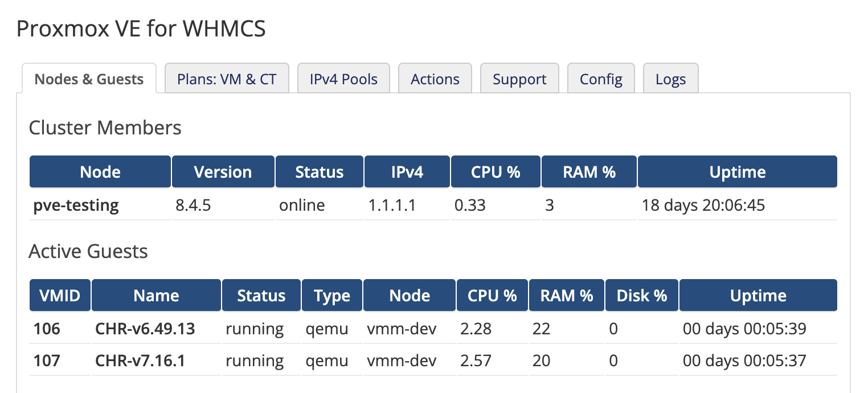The image size is (868, 393).
Task: Click the Name column header
Action: (156, 295)
